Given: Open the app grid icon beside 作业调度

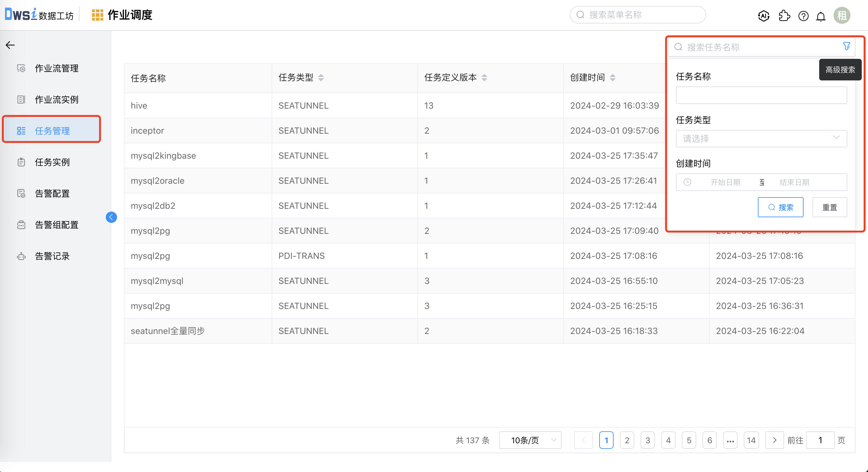Looking at the screenshot, I should (97, 15).
